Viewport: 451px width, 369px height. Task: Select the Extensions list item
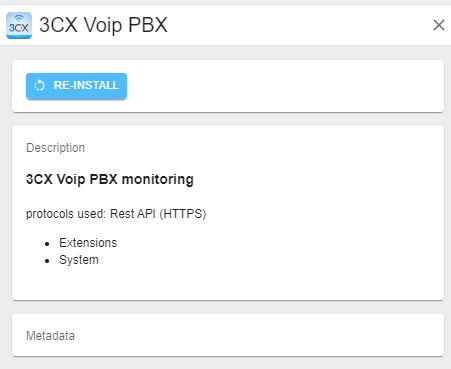88,243
